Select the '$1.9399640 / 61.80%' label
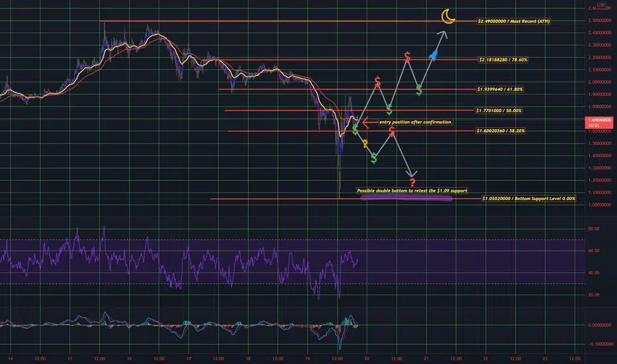The height and width of the screenshot is (364, 617). coord(500,89)
